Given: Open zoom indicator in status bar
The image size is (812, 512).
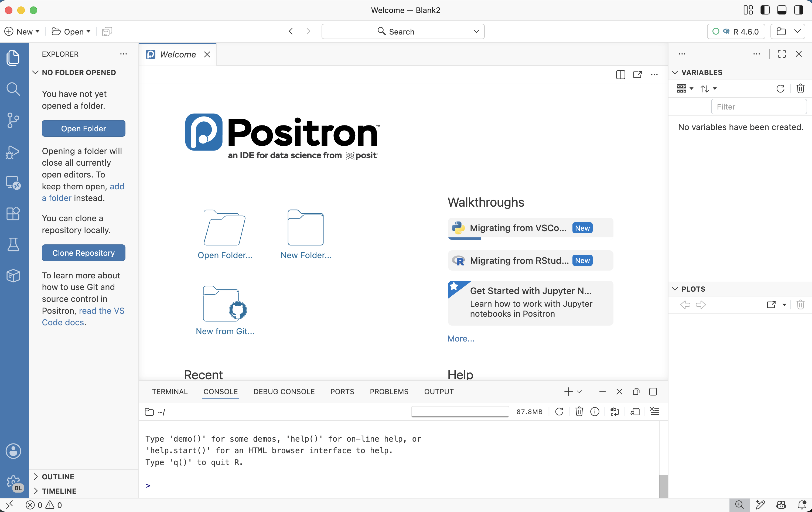Looking at the screenshot, I should point(739,504).
